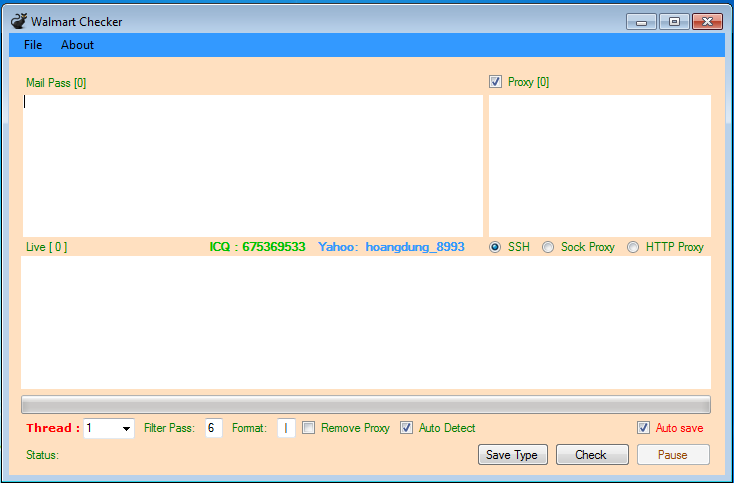This screenshot has height=484, width=735.
Task: Click the Pause button
Action: [x=673, y=454]
